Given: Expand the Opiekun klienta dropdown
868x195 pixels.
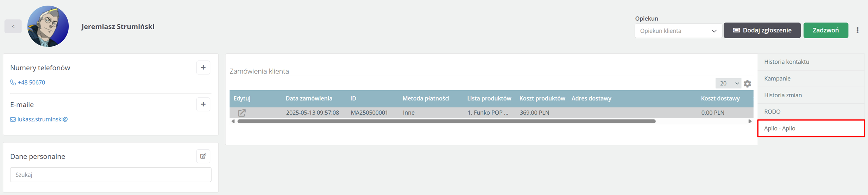Looking at the screenshot, I should (x=678, y=31).
